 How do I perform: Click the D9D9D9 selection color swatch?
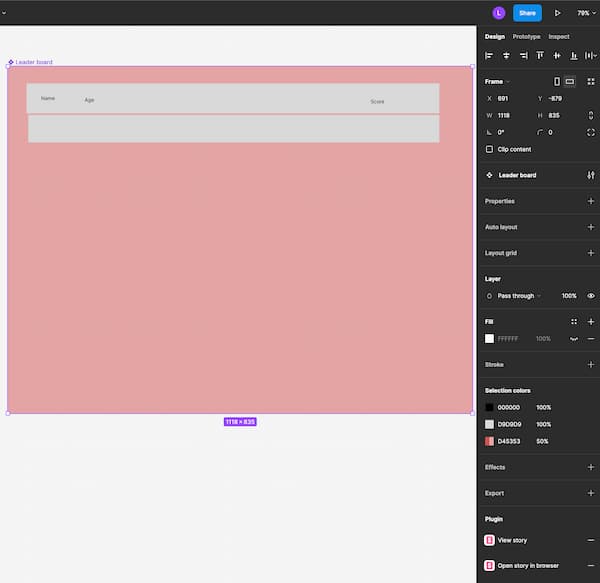click(x=489, y=424)
